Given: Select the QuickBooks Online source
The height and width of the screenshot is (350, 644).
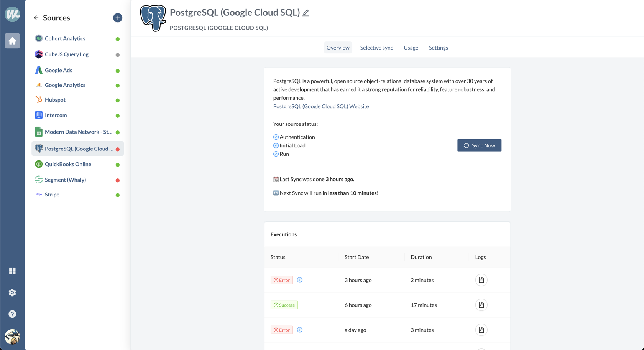Looking at the screenshot, I should pos(77,164).
